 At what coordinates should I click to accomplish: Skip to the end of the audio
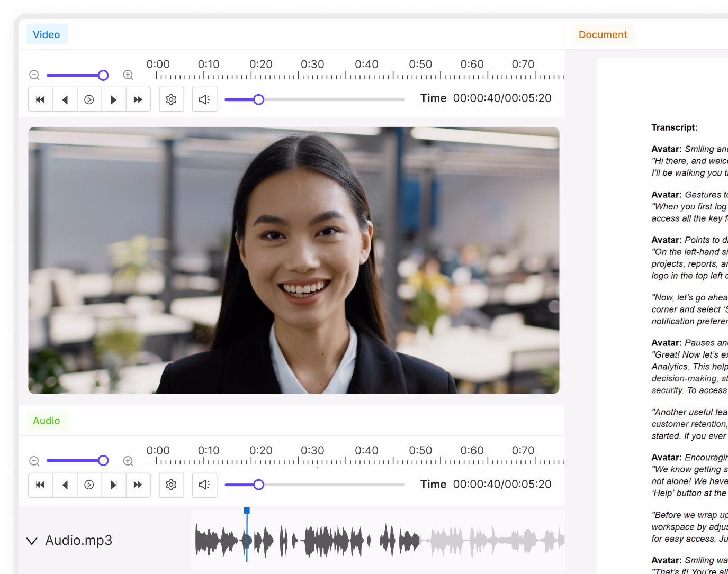(x=138, y=485)
